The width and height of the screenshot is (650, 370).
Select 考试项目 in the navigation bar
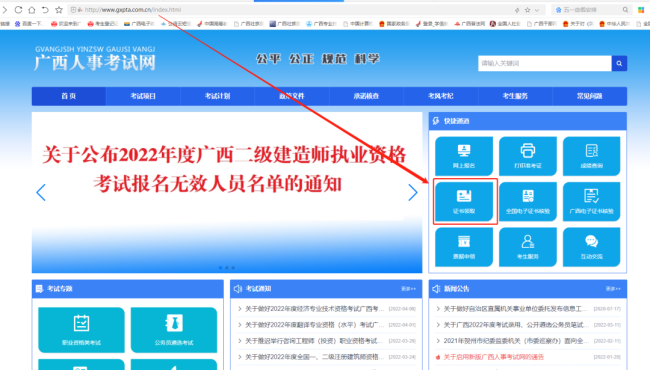[x=143, y=96]
